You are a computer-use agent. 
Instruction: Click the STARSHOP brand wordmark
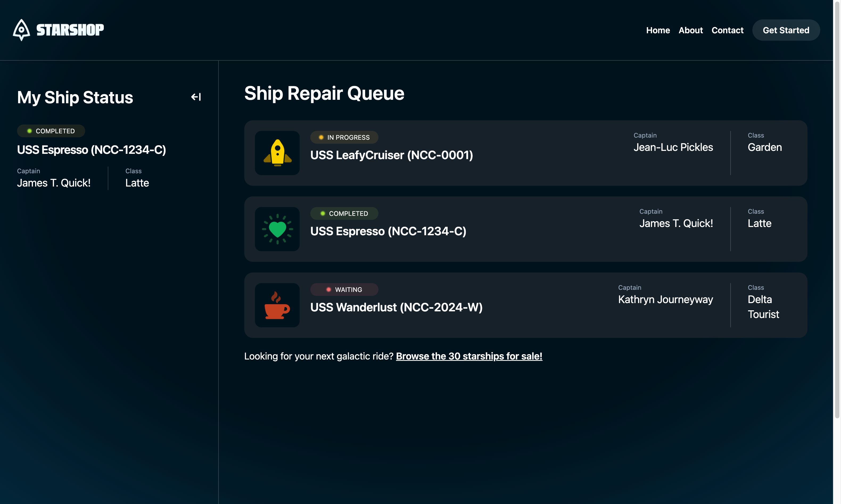(70, 30)
